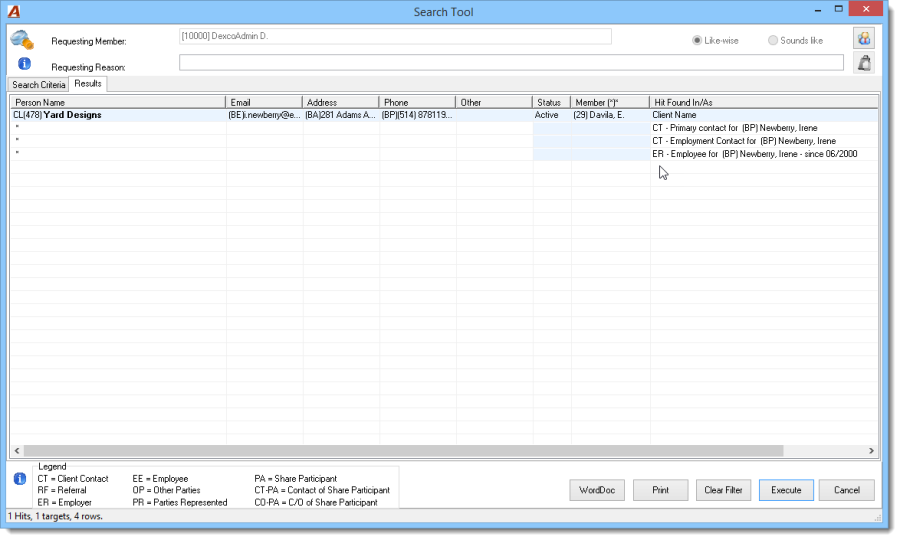Image resolution: width=900 pixels, height=540 pixels.
Task: Sort by Person Name column header
Action: coord(118,102)
